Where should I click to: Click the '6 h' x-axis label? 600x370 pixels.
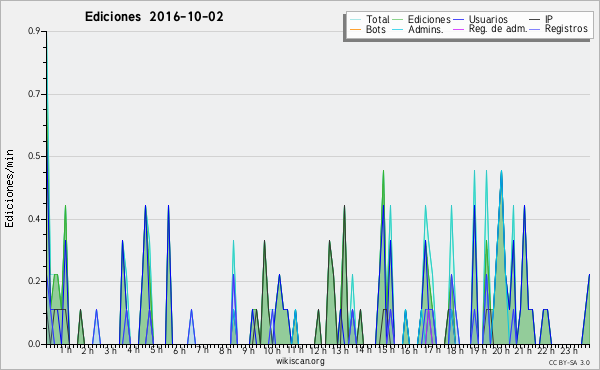click(x=179, y=351)
